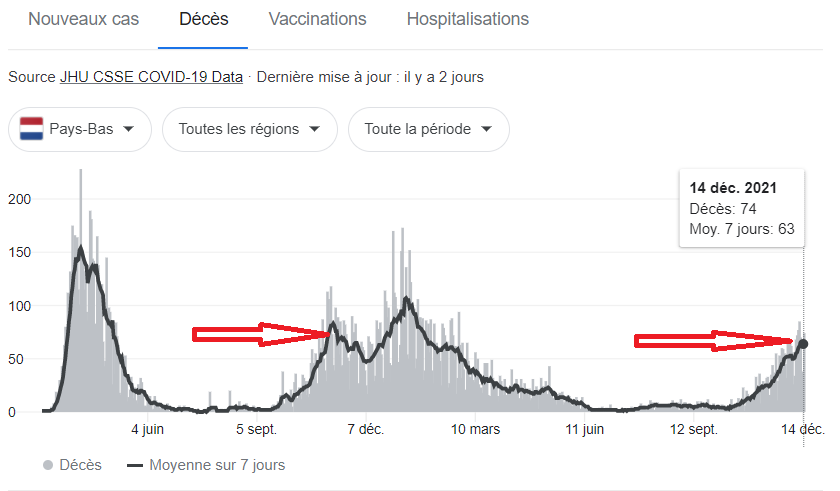This screenshot has width=840, height=491.
Task: Expand the Toute la période dropdown
Action: [x=428, y=129]
